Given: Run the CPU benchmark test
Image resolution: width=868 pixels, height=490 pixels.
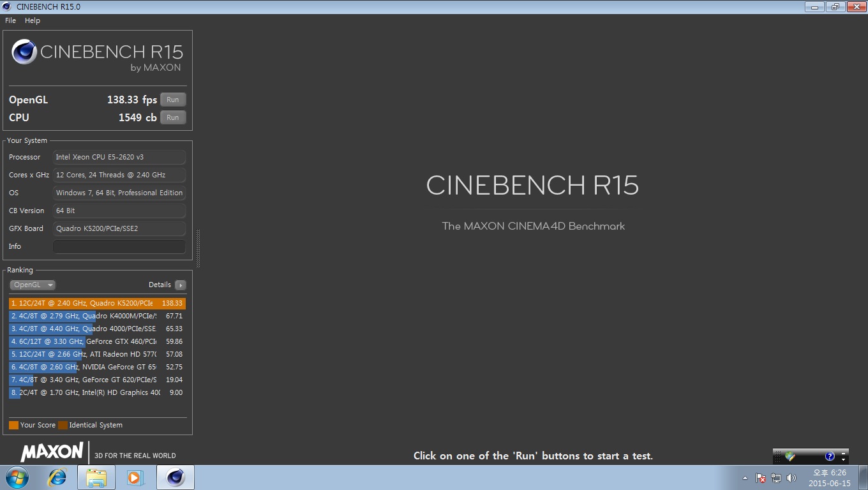Looking at the screenshot, I should (173, 117).
